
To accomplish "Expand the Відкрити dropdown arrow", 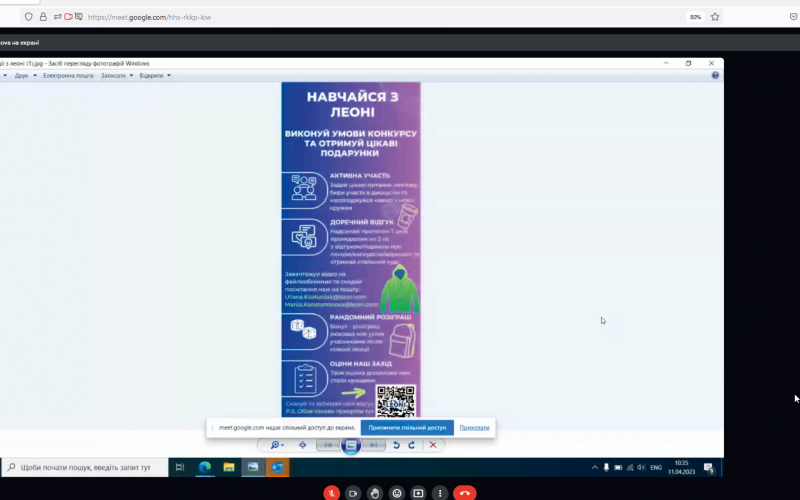I will (169, 76).
